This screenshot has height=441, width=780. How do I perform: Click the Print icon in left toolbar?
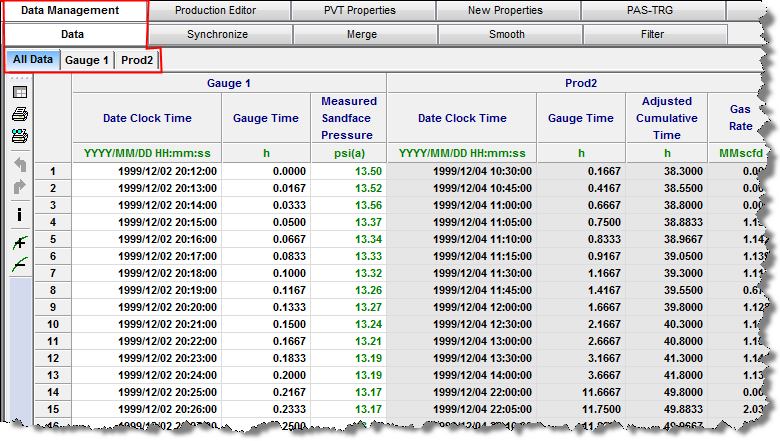[x=19, y=114]
